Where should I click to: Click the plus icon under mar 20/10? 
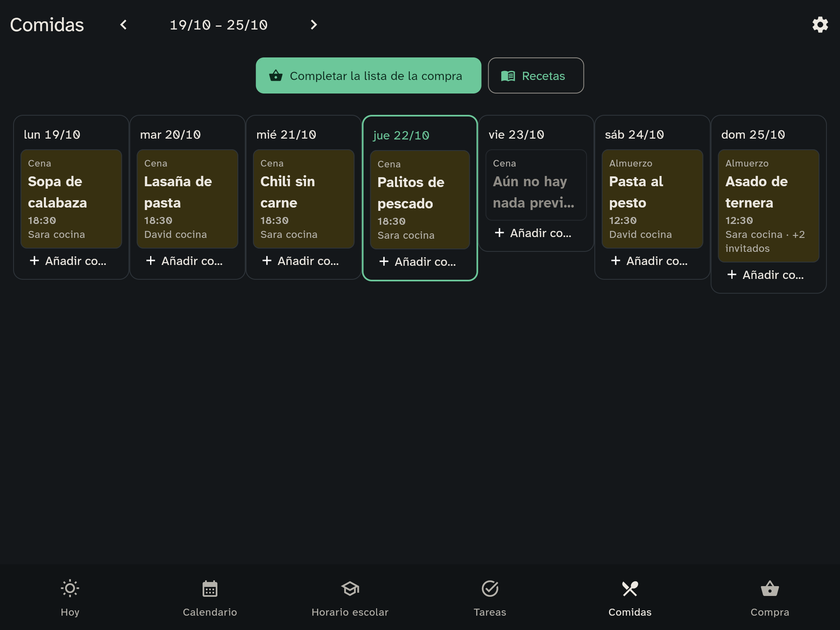click(151, 260)
